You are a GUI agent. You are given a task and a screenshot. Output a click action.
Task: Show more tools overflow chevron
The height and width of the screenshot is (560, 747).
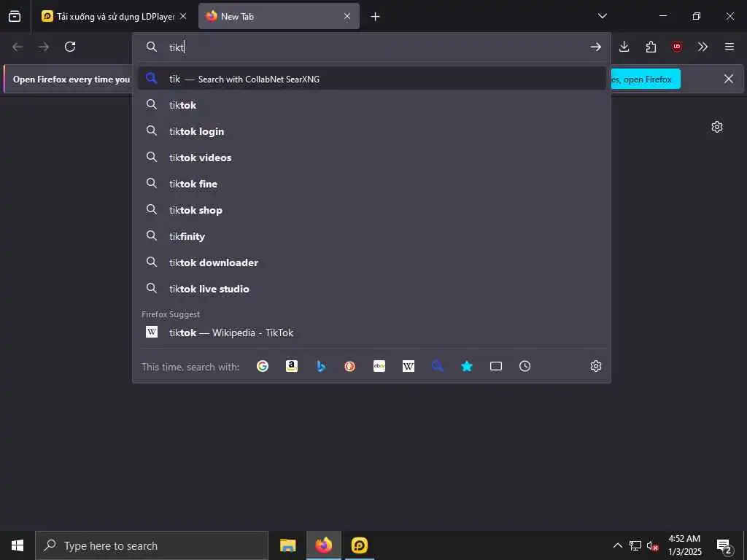703,47
